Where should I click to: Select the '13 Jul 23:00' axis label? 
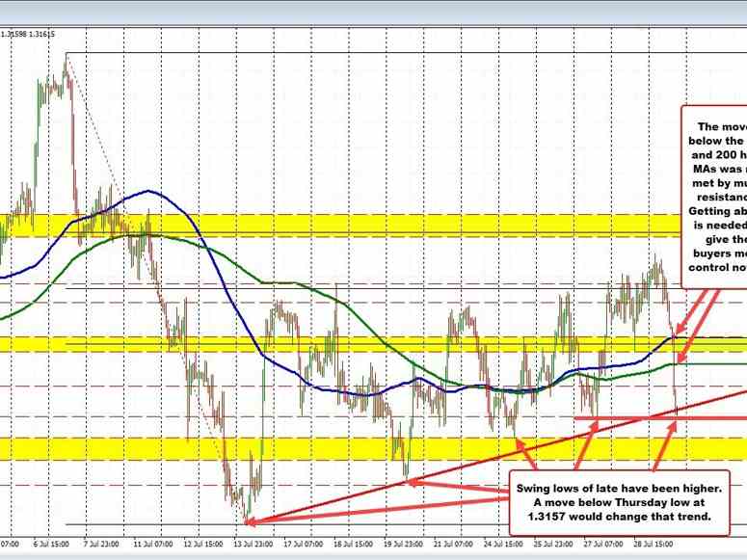[253, 544]
